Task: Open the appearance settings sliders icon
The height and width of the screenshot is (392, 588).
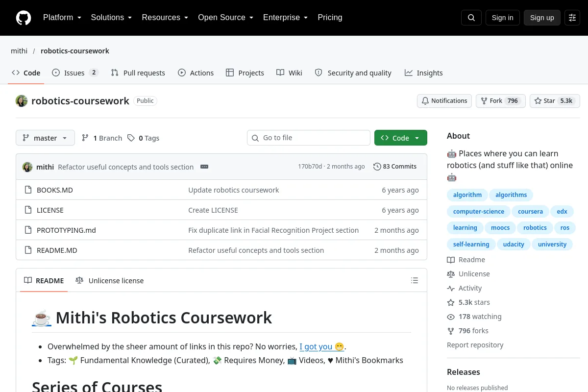Action: coord(572,18)
